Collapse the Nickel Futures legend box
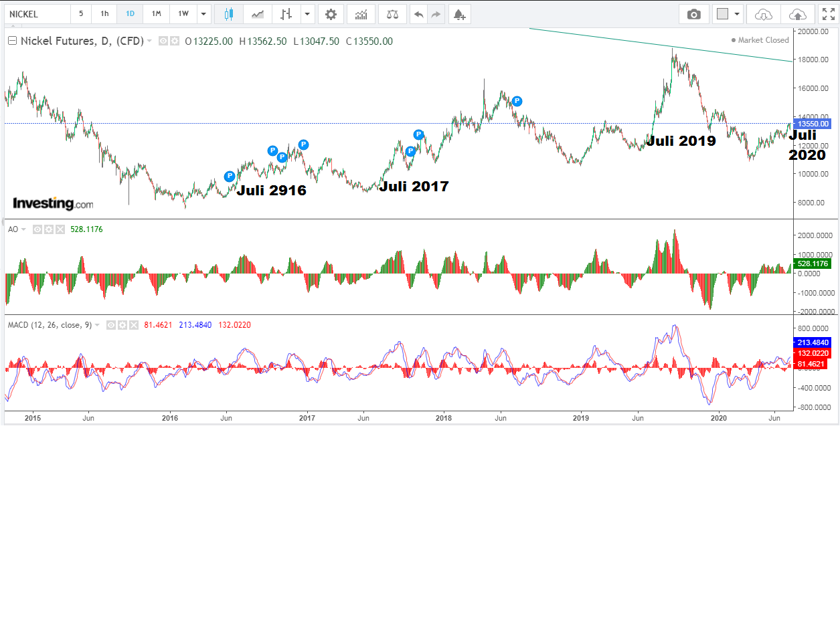The image size is (840, 628). coord(12,41)
